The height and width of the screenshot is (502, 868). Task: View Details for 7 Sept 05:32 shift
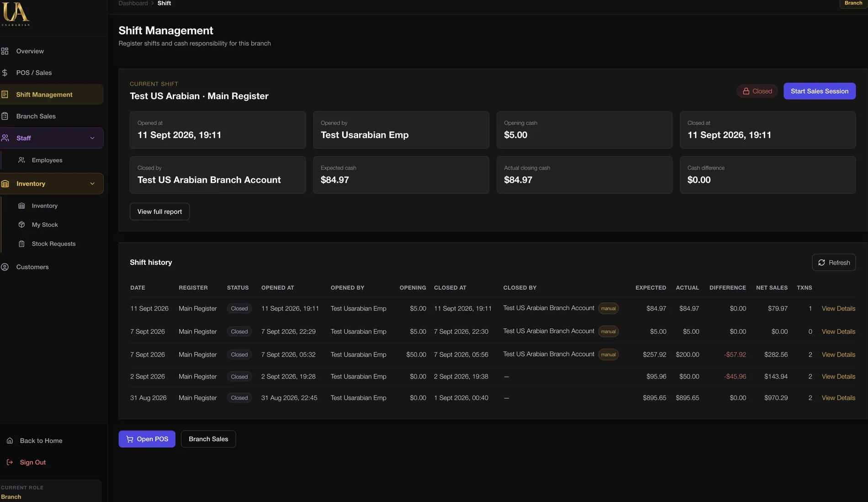click(838, 354)
